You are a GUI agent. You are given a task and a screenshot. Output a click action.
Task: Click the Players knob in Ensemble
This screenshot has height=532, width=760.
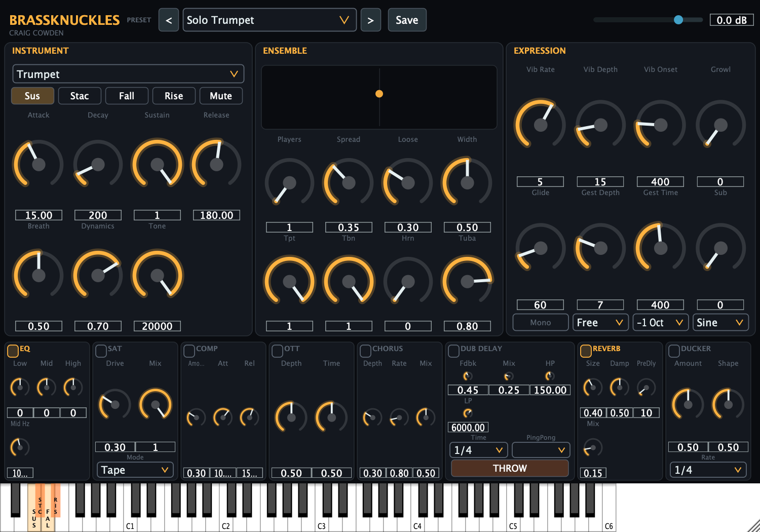289,182
